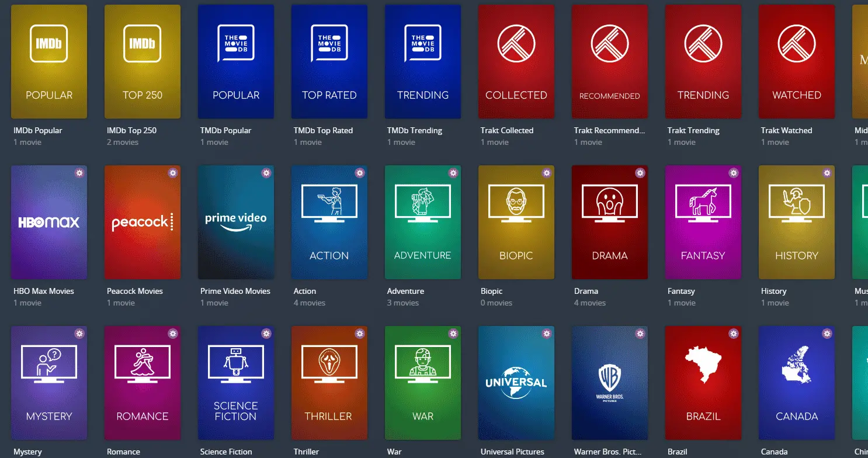Click the gear badge on Peacock poster
Viewport: 868px width, 458px height.
(x=173, y=173)
